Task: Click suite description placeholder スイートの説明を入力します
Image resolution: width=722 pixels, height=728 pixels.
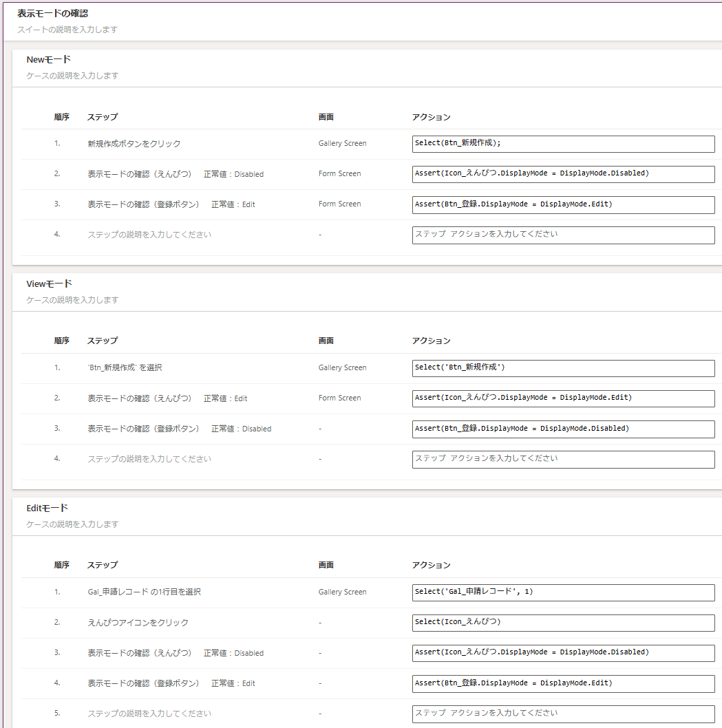Action: point(67,30)
